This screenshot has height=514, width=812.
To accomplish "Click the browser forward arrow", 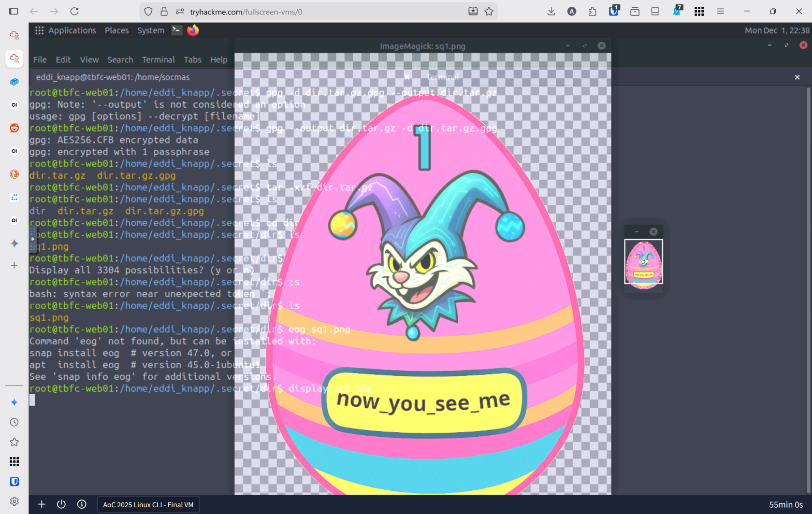I will pyautogui.click(x=54, y=11).
